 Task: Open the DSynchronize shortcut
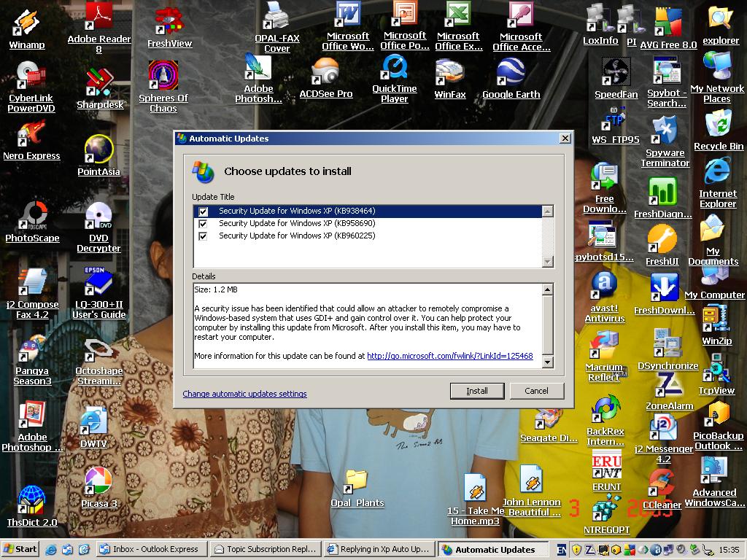[x=668, y=349]
